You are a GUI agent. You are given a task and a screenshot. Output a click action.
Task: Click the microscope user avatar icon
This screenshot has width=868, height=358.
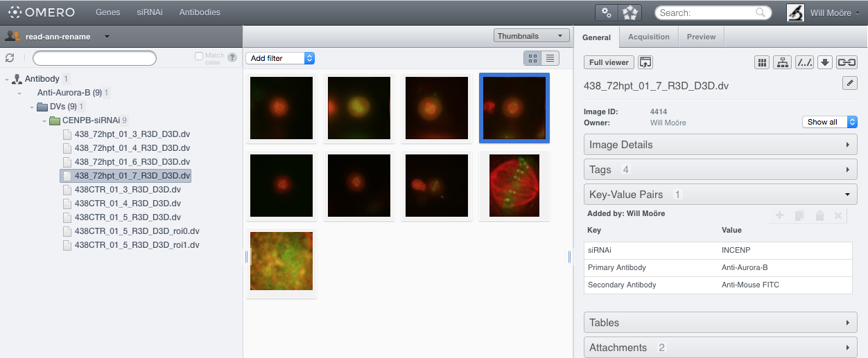pyautogui.click(x=795, y=12)
